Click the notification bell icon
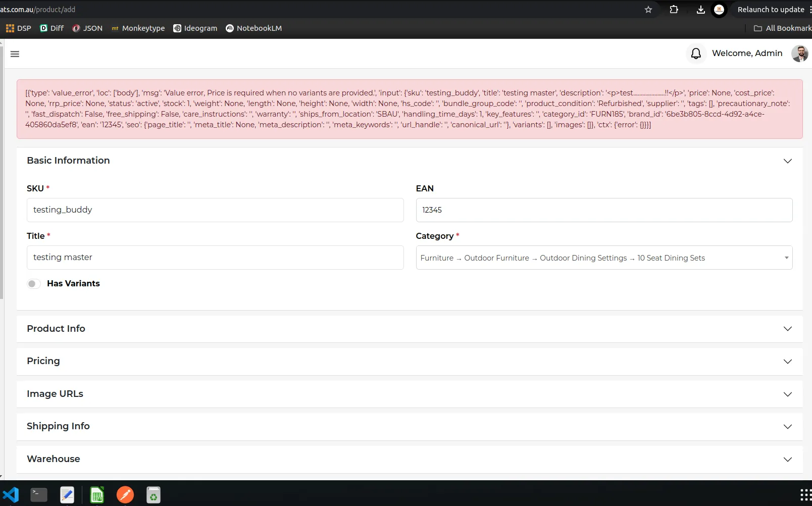Viewport: 812px width, 506px height. pyautogui.click(x=695, y=54)
